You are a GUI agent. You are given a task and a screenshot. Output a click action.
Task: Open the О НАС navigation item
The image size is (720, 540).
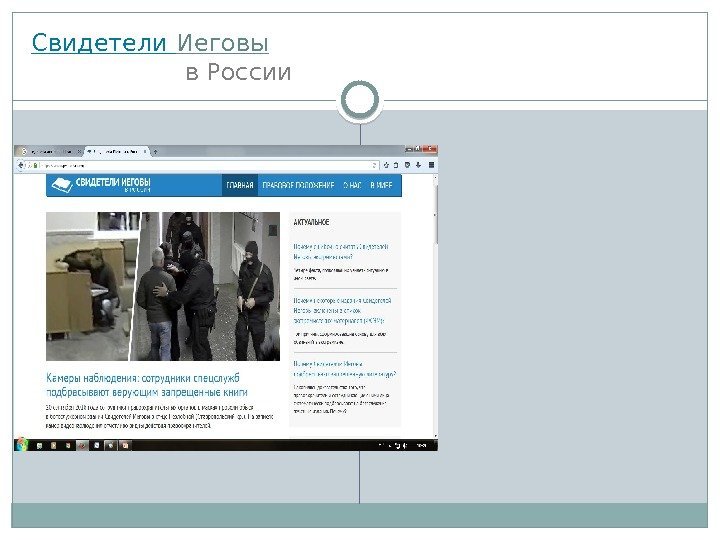point(352,185)
